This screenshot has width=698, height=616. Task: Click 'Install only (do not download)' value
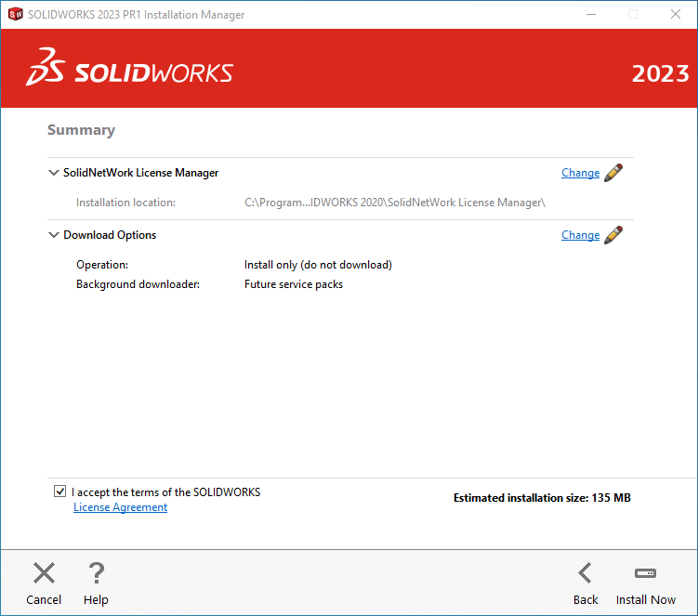point(318,265)
